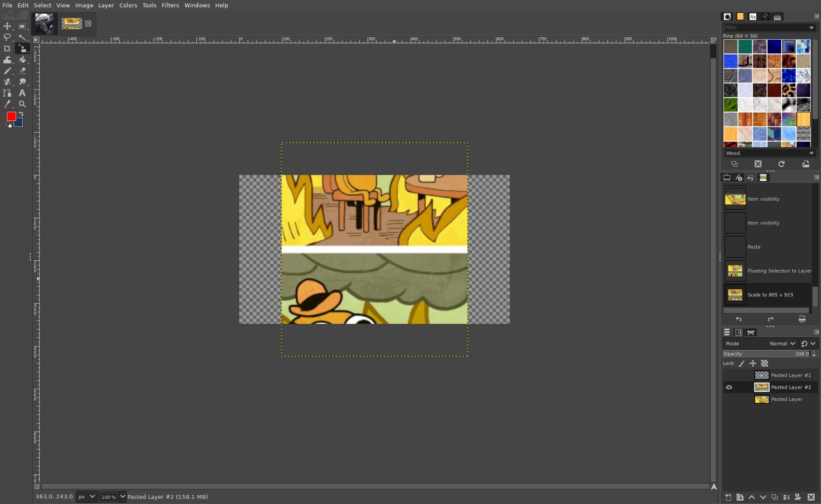Select the Rectangle Select tool

coord(22,26)
